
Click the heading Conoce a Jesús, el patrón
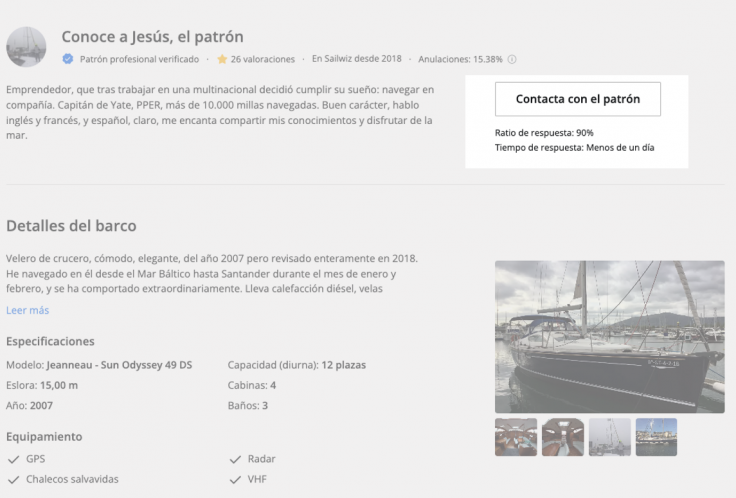click(x=153, y=37)
